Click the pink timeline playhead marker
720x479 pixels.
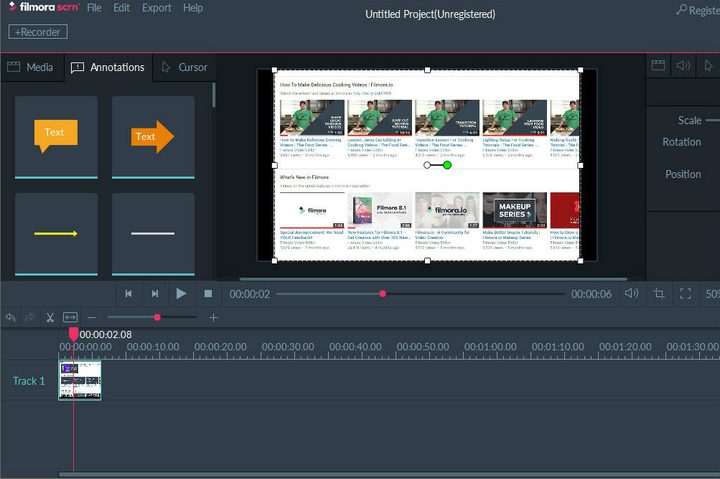(x=73, y=334)
